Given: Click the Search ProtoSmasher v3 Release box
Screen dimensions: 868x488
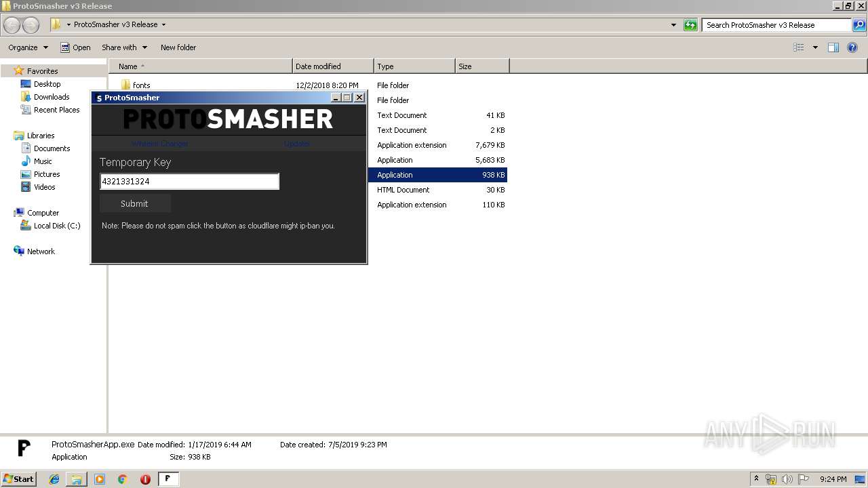Looking at the screenshot, I should [776, 25].
